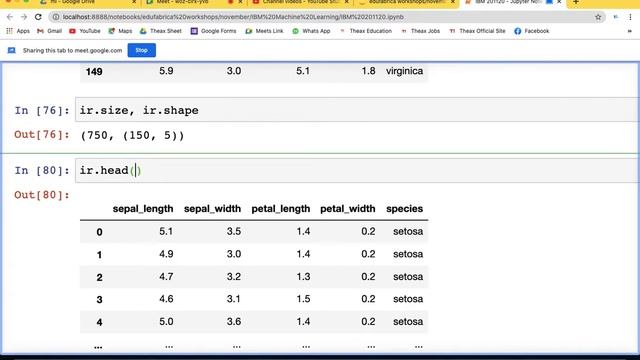This screenshot has width=640, height=360.
Task: Open the Theax Jobs bookmark
Action: [x=420, y=31]
